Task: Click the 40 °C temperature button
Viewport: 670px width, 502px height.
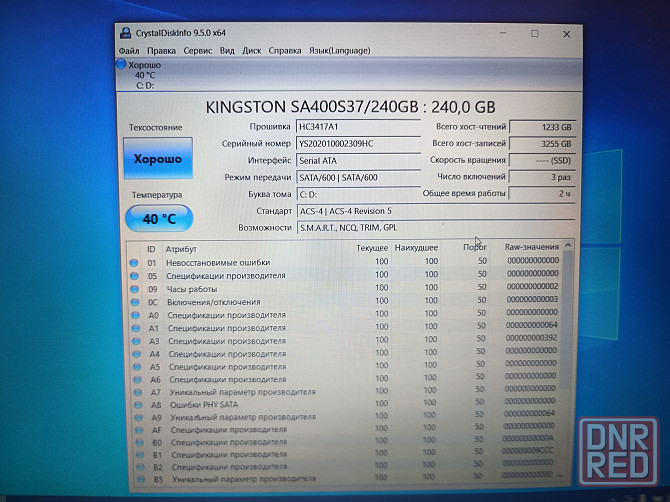Action: pyautogui.click(x=159, y=219)
